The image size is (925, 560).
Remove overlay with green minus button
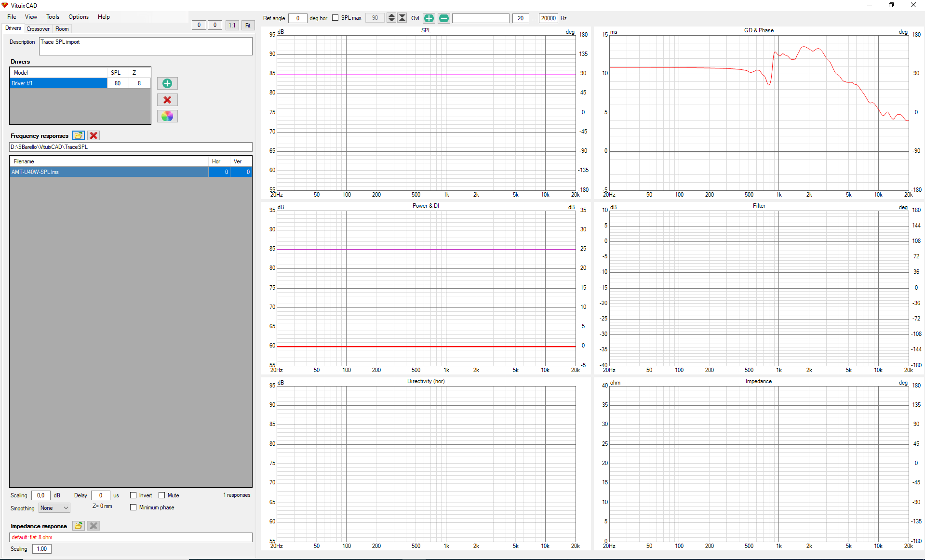point(444,18)
